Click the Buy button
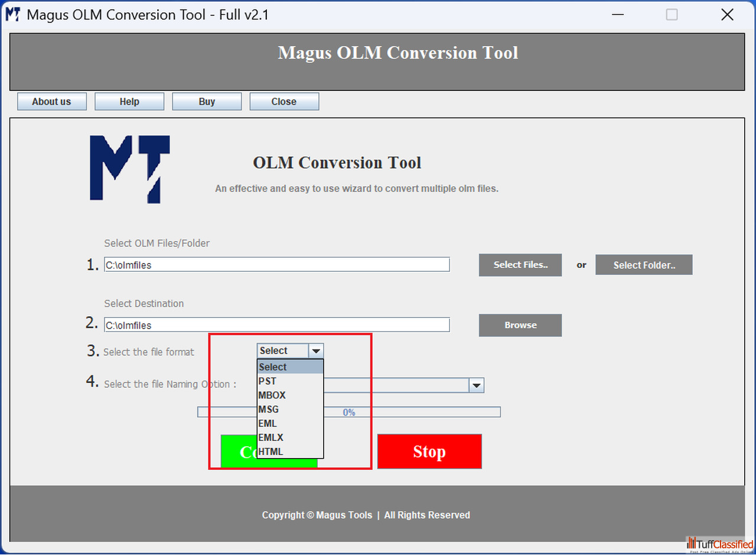 click(207, 102)
